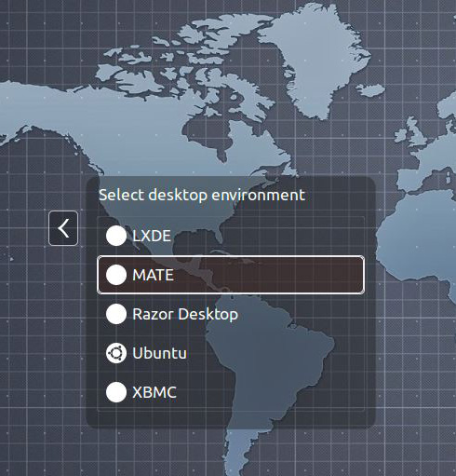Click the white circle icon next to MATE

pos(116,275)
